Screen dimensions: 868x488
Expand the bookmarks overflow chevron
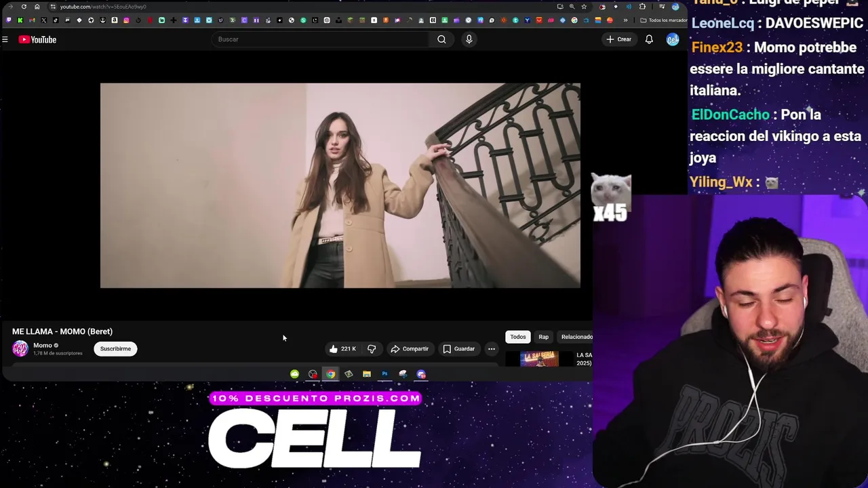click(x=625, y=20)
